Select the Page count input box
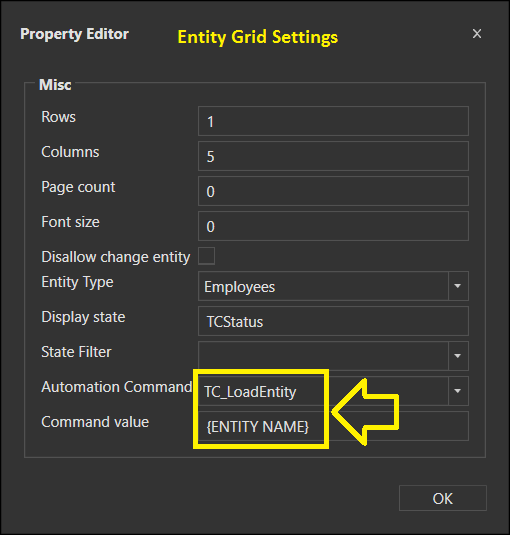The width and height of the screenshot is (510, 535). pyautogui.click(x=333, y=191)
